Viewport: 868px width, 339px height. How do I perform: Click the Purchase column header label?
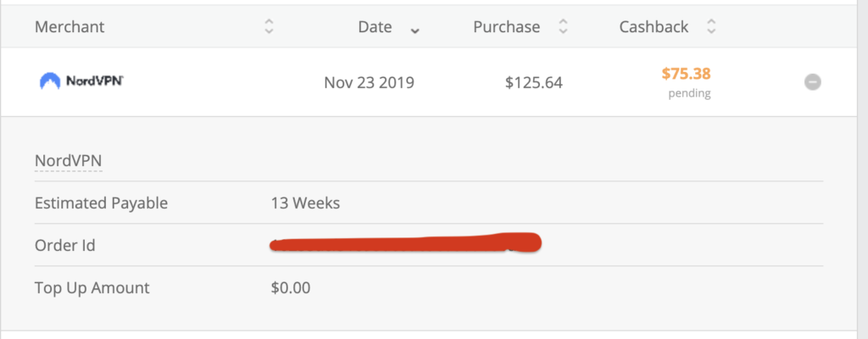pyautogui.click(x=506, y=27)
